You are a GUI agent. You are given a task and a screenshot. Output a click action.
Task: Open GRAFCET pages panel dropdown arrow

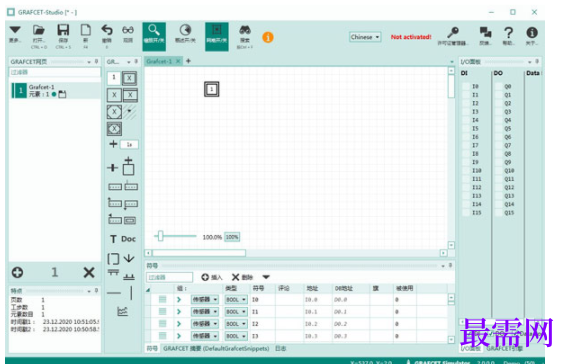89,62
